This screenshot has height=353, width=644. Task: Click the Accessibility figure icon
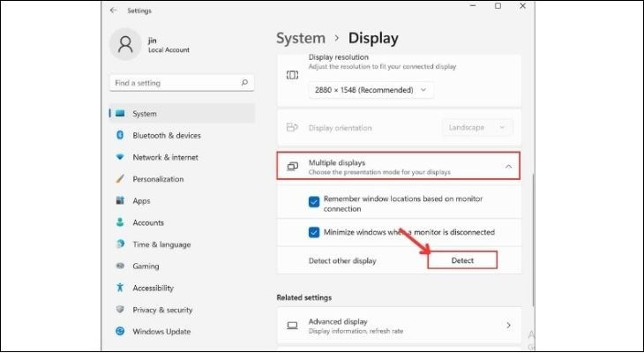[120, 288]
